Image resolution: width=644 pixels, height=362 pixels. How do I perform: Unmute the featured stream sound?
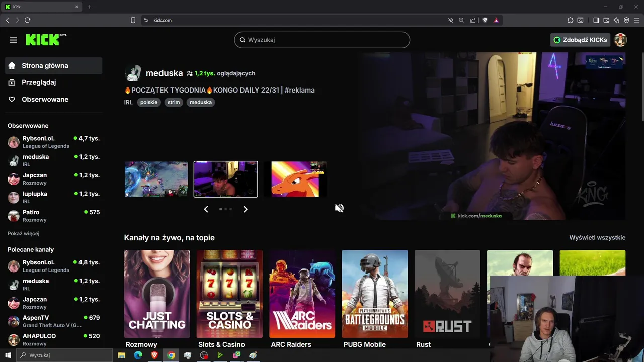[339, 208]
